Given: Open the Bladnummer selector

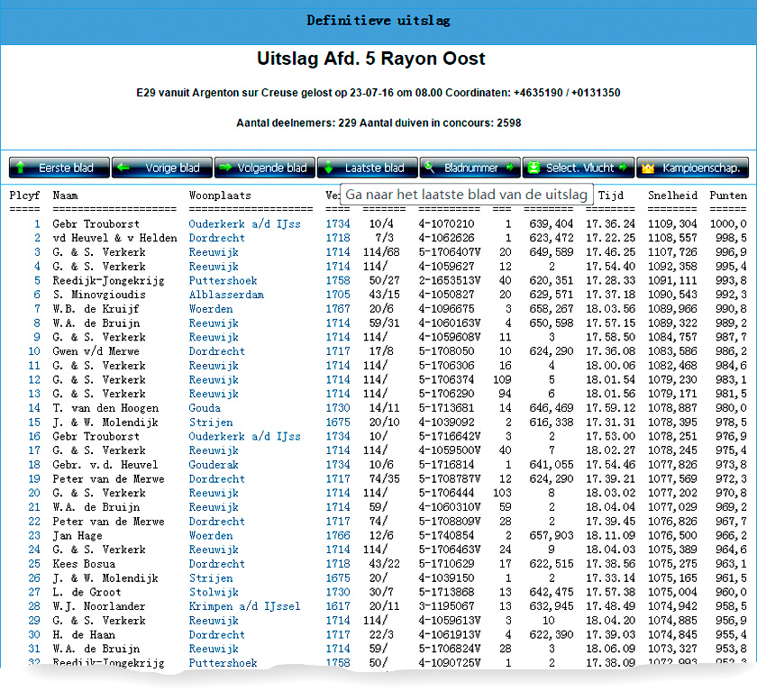Looking at the screenshot, I should click(470, 168).
